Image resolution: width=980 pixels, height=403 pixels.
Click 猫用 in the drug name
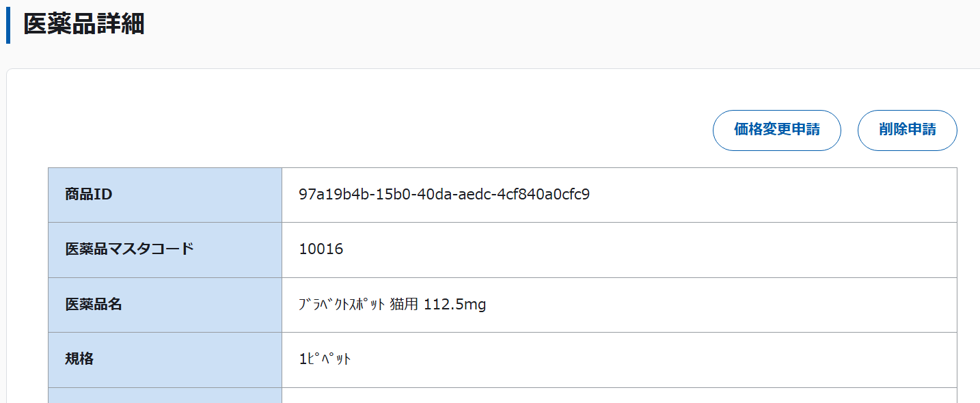click(404, 305)
